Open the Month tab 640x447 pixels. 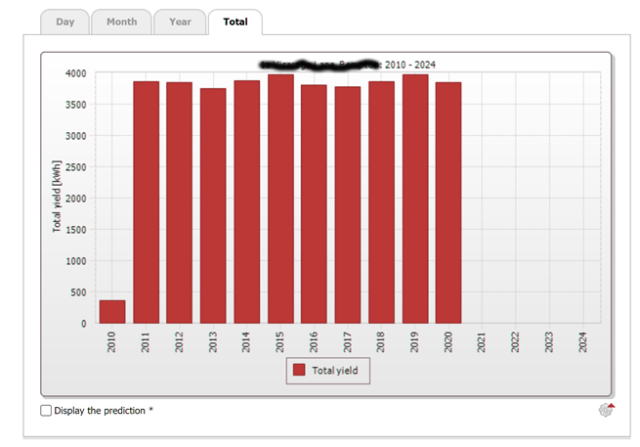[x=121, y=21]
